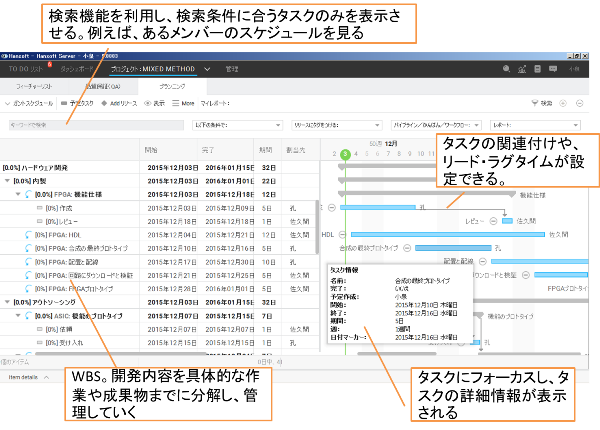Click task icon of [0%] 依頼 row
The image size is (600, 430).
coord(39,329)
